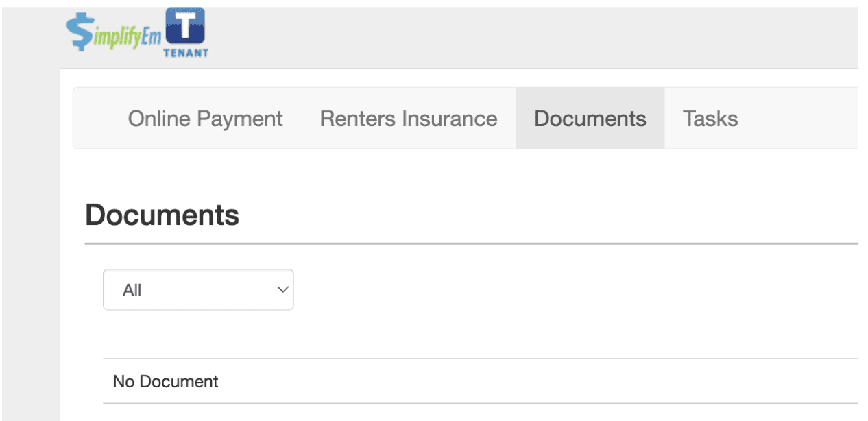Click the Documents page heading
The width and height of the screenshot is (868, 421).
pyautogui.click(x=162, y=215)
